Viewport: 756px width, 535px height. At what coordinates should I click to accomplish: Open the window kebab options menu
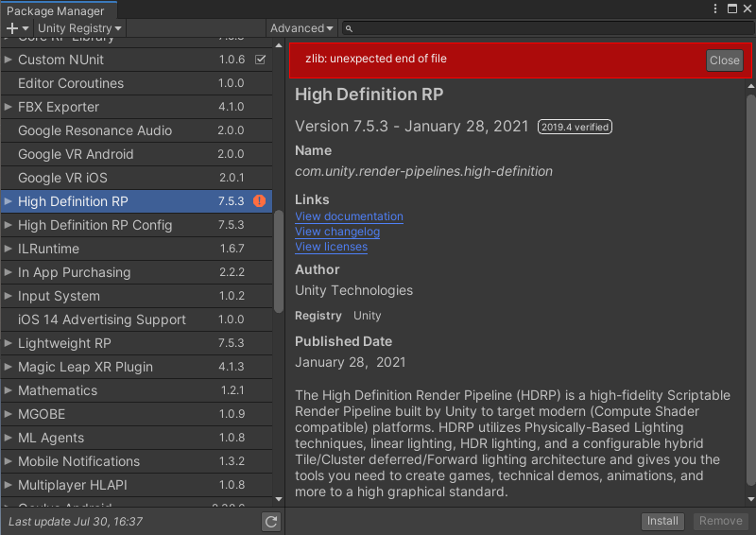tap(715, 9)
